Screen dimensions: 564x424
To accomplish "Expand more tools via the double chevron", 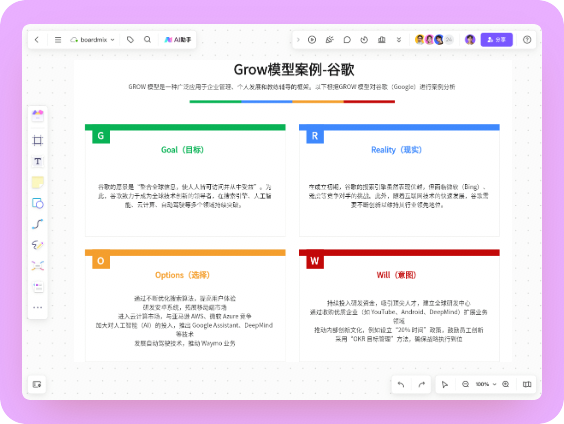I will (x=399, y=40).
